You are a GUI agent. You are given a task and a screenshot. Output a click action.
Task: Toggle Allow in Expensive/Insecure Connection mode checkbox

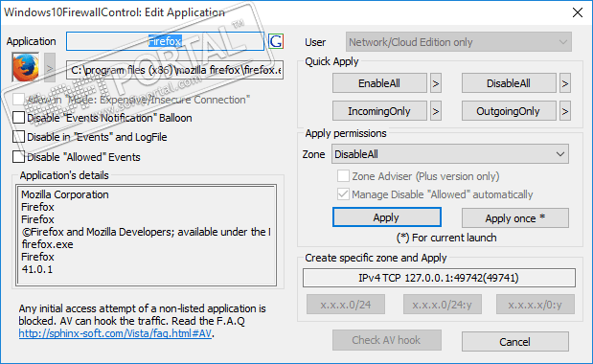tap(18, 100)
